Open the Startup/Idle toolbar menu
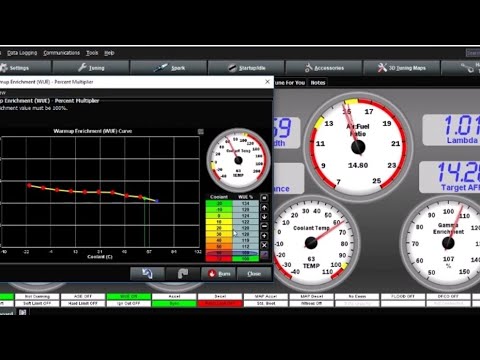Image resolution: width=480 pixels, height=360 pixels. [x=247, y=68]
